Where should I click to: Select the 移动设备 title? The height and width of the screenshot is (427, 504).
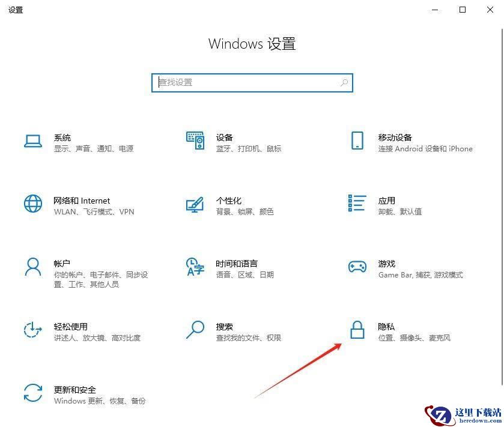tap(395, 138)
